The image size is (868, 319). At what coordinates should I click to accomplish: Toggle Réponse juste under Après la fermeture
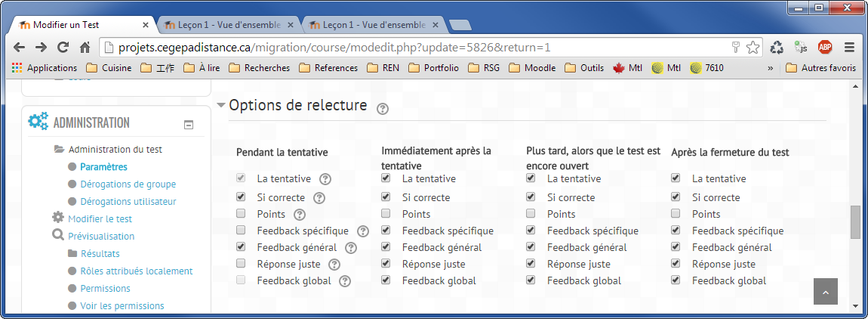click(676, 264)
